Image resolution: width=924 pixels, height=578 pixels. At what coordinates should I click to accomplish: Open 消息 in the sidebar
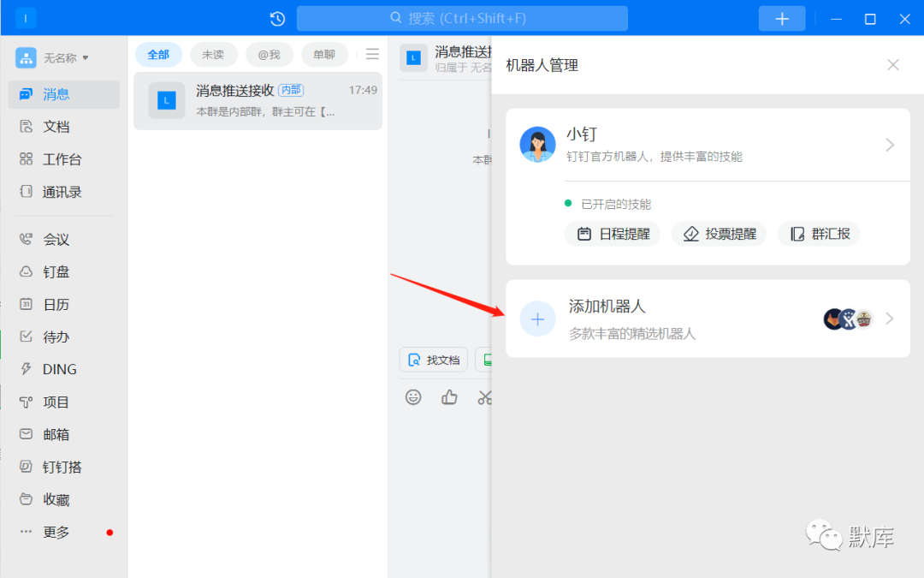(x=63, y=94)
